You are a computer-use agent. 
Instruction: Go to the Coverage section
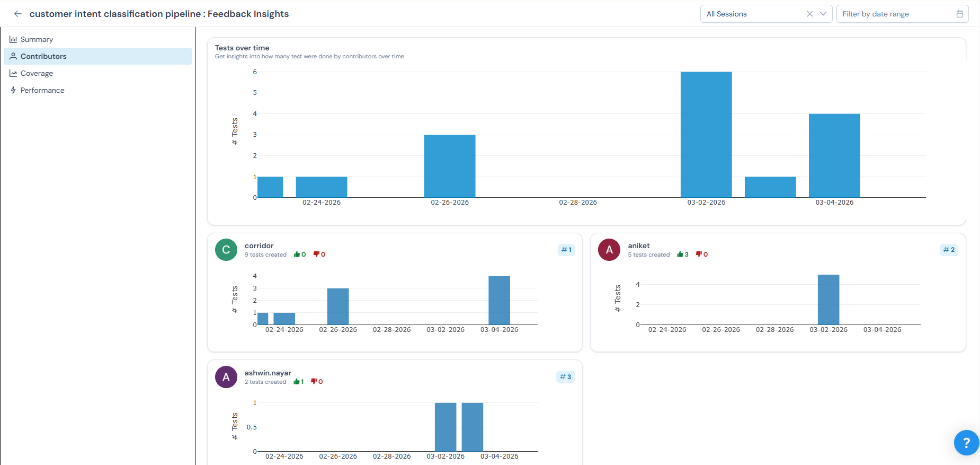tap(37, 73)
